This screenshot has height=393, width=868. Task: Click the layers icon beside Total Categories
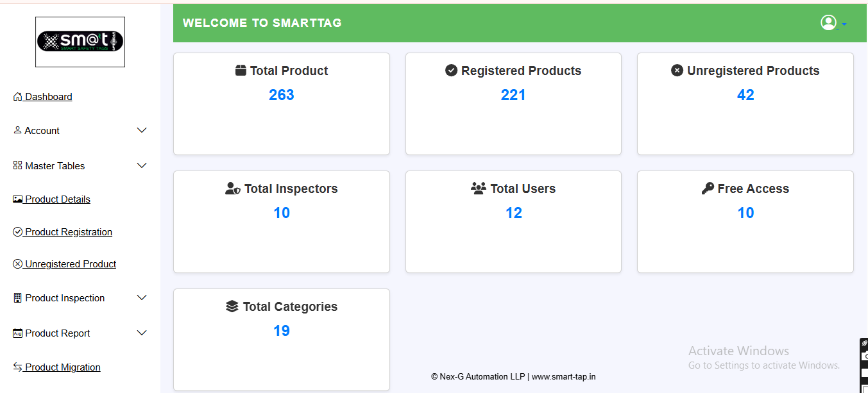[x=232, y=306]
